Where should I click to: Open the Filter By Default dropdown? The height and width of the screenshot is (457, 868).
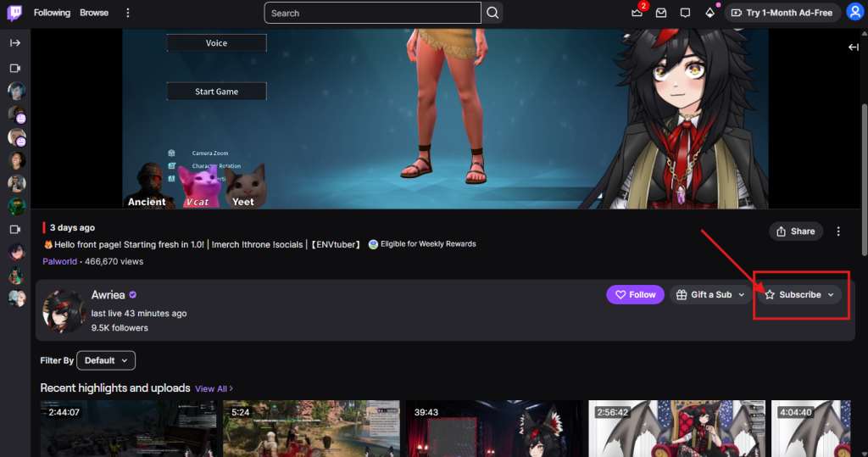pos(106,360)
